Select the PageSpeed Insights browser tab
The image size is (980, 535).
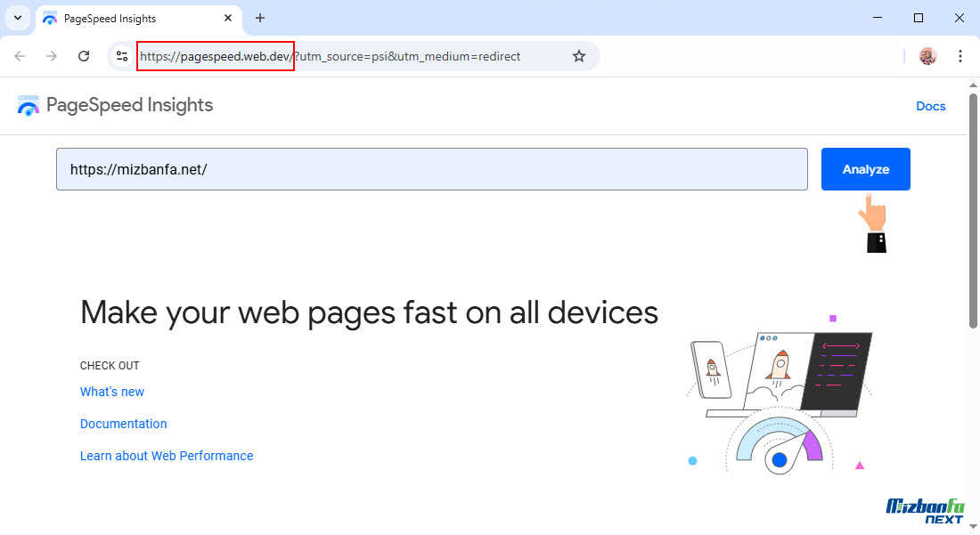coord(139,19)
